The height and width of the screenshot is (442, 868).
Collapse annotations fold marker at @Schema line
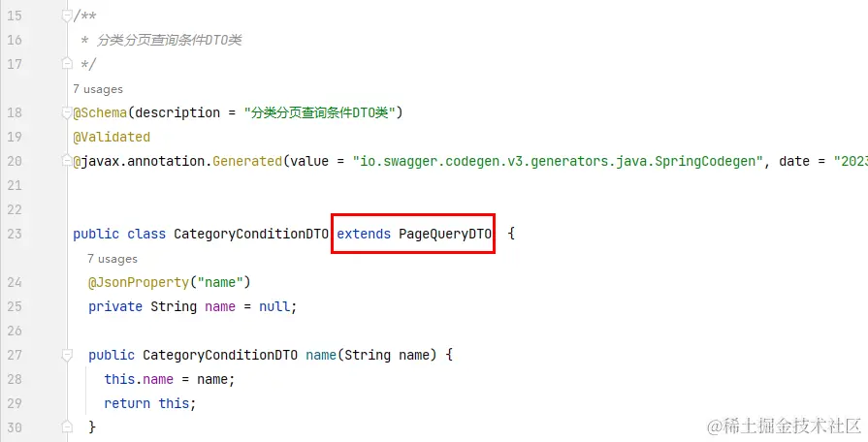tap(67, 112)
